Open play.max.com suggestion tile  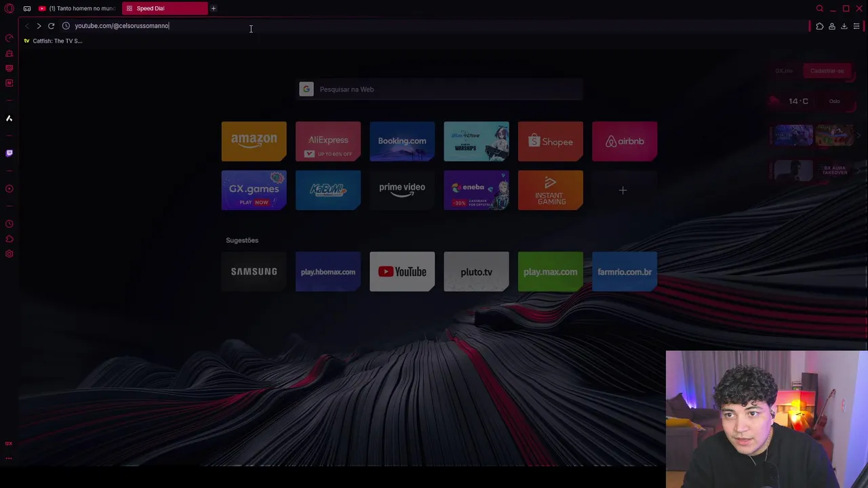pyautogui.click(x=551, y=272)
